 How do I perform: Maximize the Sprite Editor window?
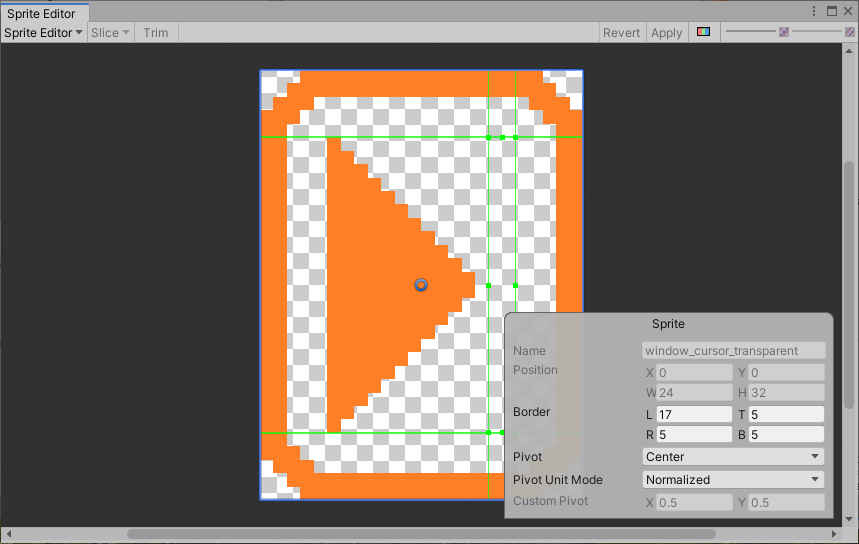tap(832, 11)
